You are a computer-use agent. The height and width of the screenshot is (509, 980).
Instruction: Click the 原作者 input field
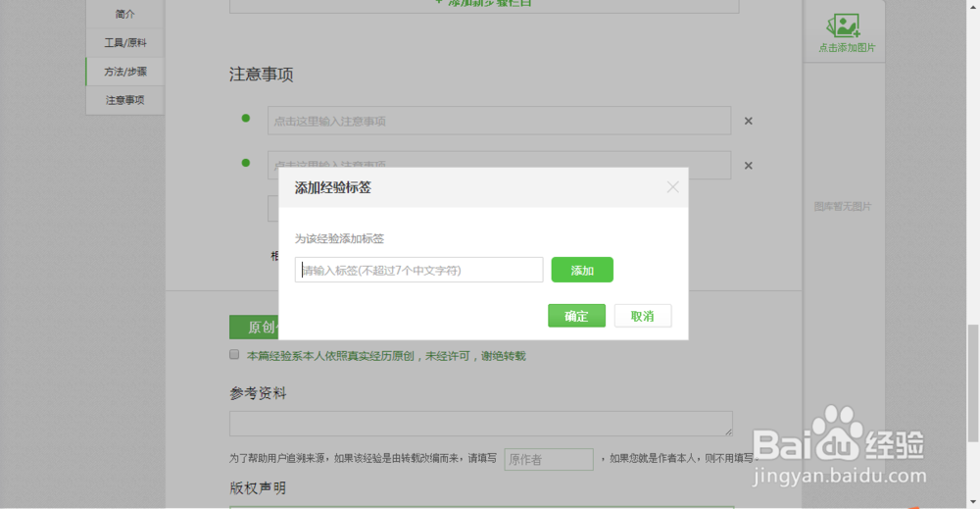tap(549, 459)
